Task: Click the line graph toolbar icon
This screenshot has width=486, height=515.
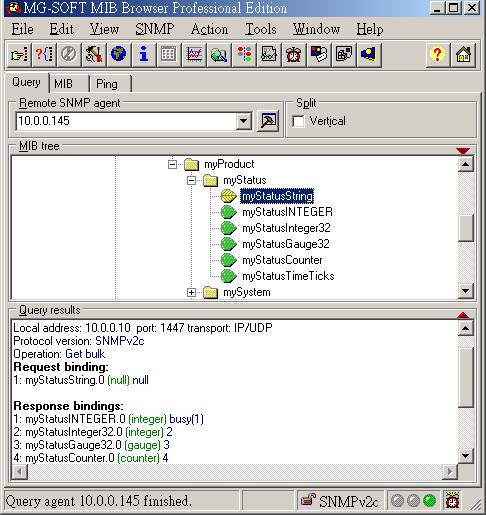Action: (x=194, y=54)
